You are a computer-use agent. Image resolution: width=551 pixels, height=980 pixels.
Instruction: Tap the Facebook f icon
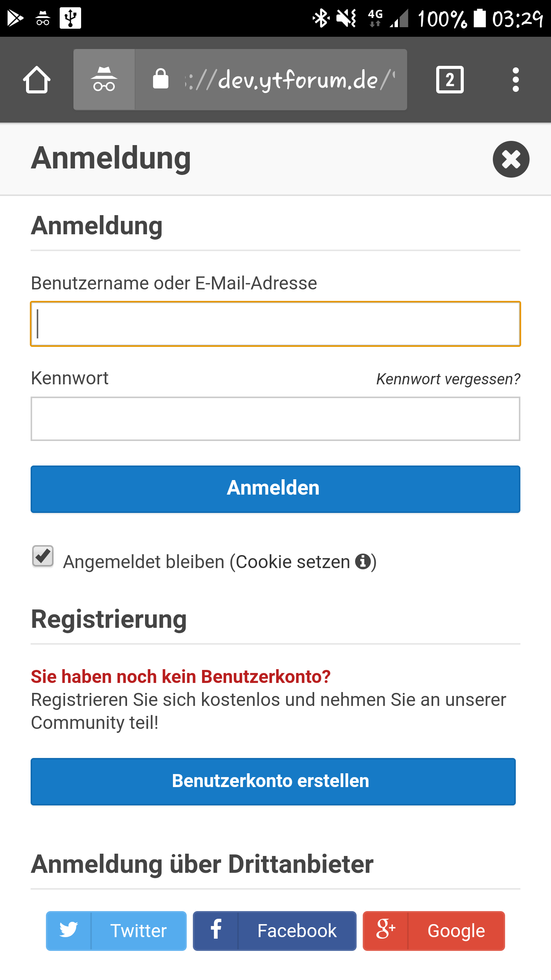(x=216, y=931)
